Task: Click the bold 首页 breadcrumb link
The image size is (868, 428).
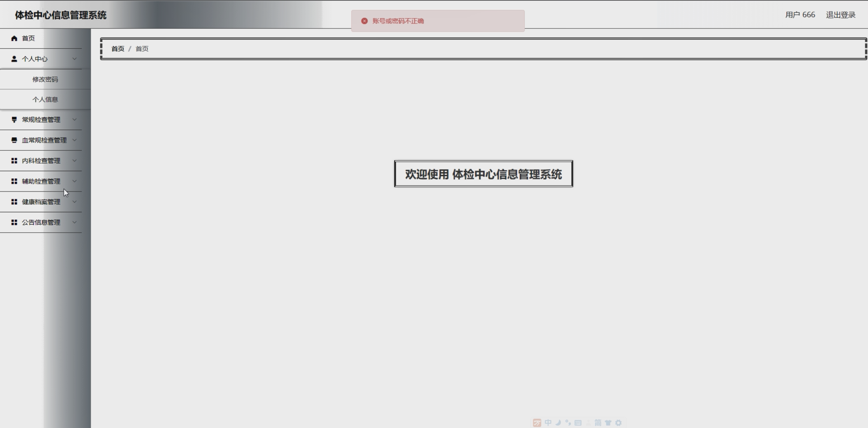Action: coord(118,49)
